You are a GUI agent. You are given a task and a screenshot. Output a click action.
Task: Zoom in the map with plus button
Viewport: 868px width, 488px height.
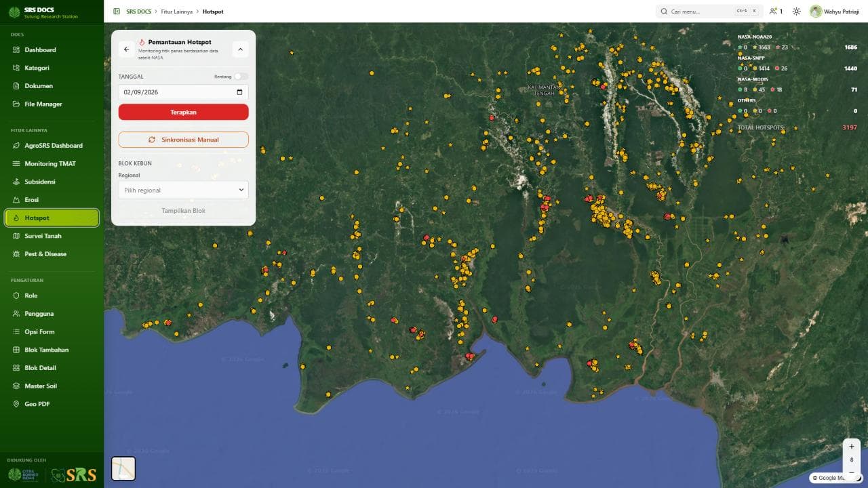click(852, 447)
